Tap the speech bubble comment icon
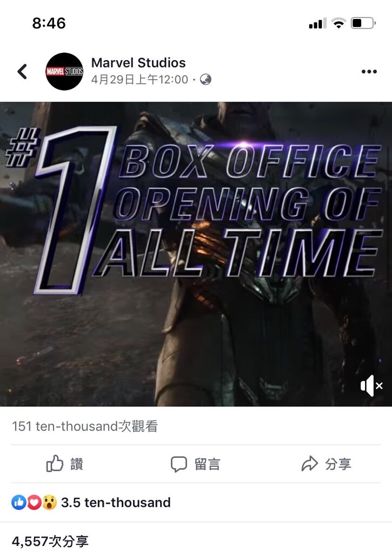 178,464
